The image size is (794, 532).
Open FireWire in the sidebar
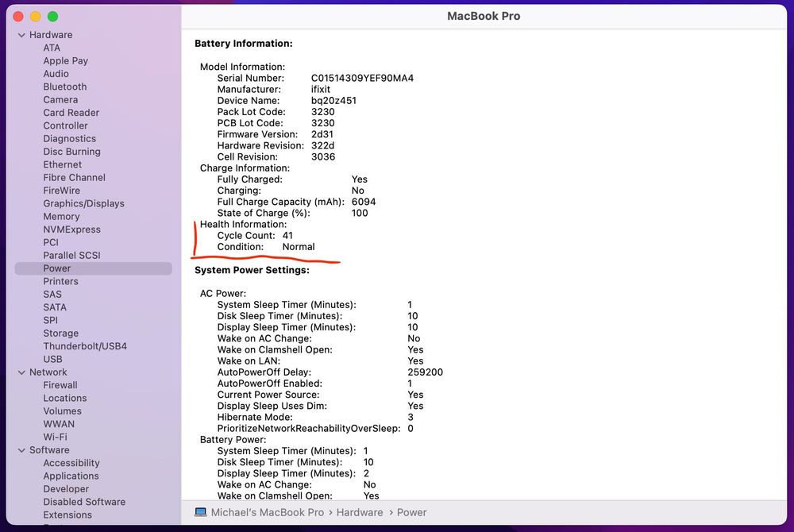click(x=61, y=191)
